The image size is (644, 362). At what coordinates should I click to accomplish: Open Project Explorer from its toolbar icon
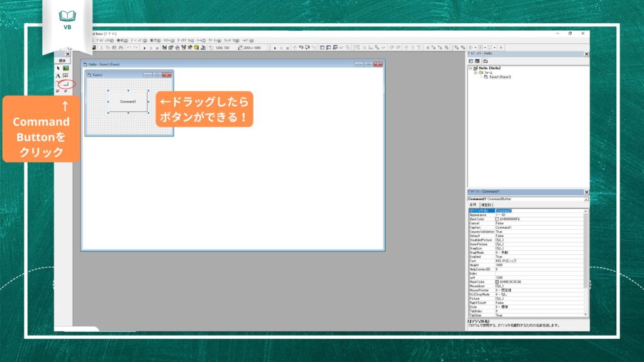click(164, 48)
